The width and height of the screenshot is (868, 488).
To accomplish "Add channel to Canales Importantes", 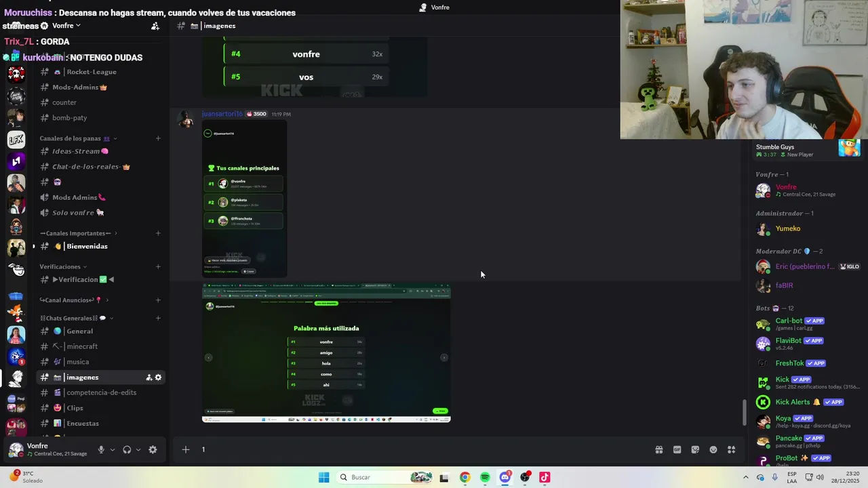I will tap(158, 233).
